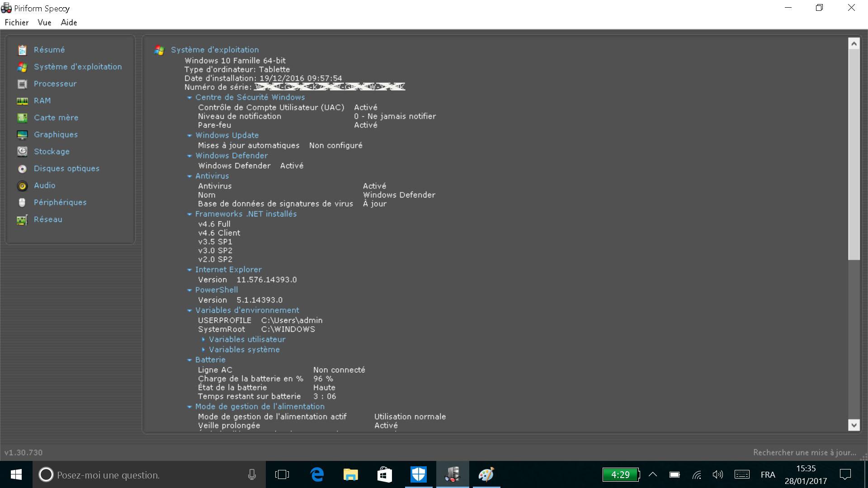Image resolution: width=868 pixels, height=488 pixels.
Task: Open the Stockage hard drive icon
Action: click(22, 151)
